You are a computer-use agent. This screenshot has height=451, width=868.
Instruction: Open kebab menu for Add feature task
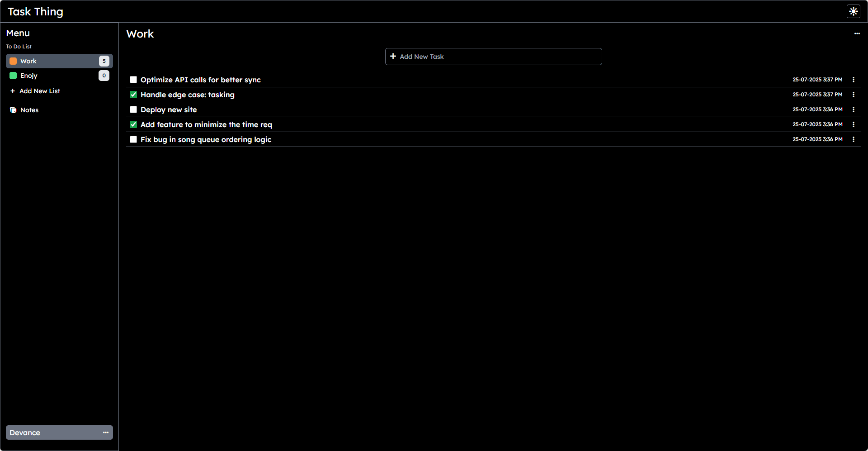tap(853, 124)
